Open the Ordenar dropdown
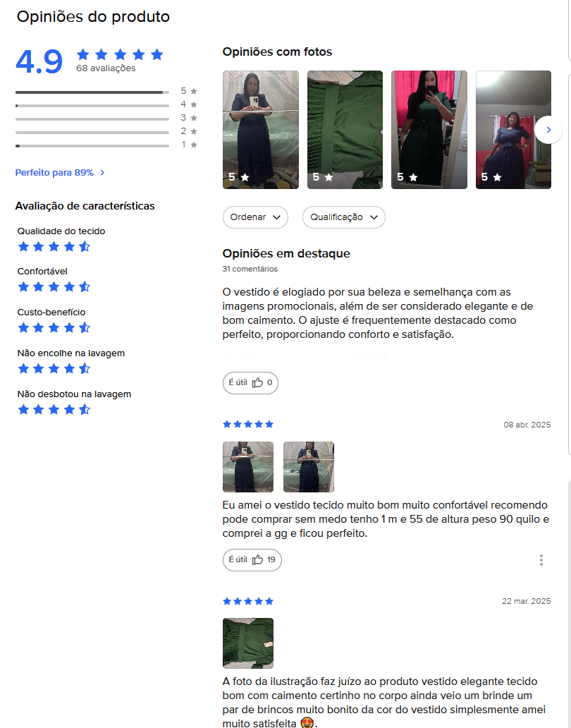 [255, 217]
